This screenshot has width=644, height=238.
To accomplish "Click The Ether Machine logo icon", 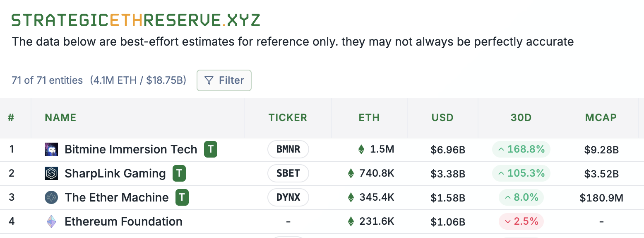I will (51, 197).
